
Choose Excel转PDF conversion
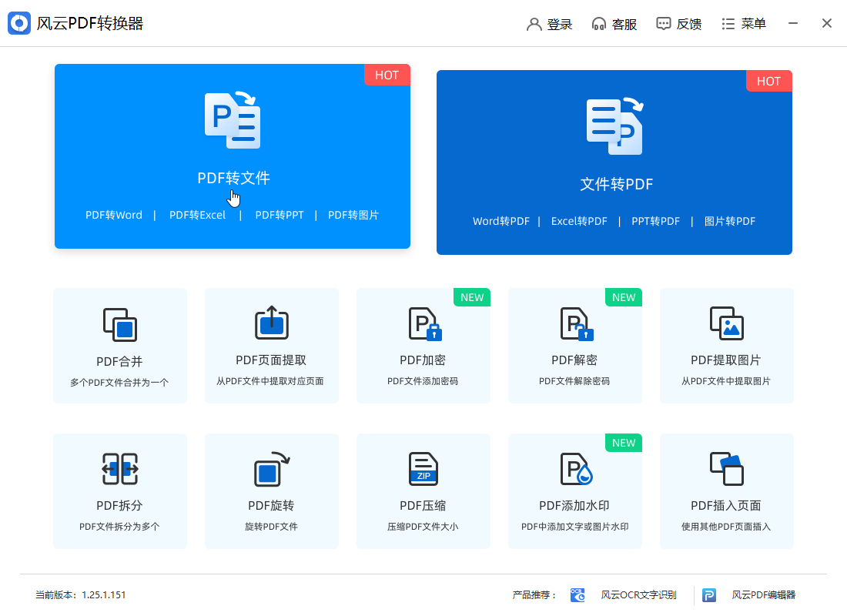579,221
